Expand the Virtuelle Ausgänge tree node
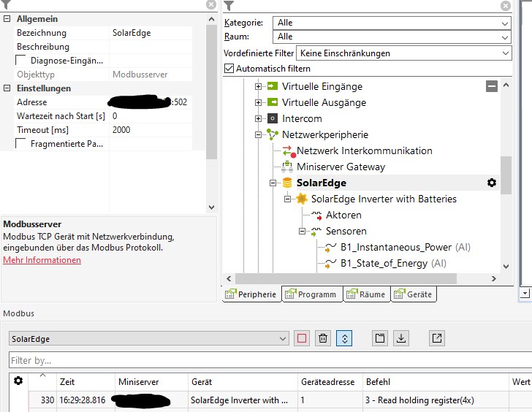 [258, 102]
